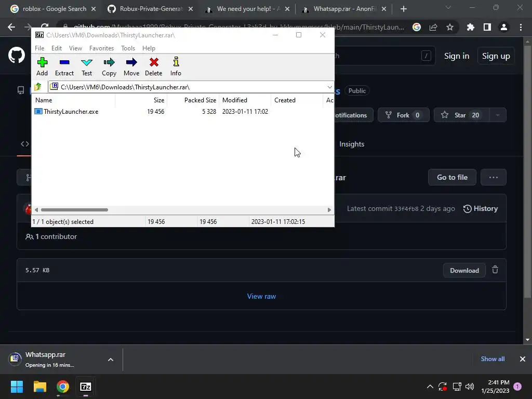Open the Chrome extensions puzzle icon
532x399 pixels.
pos(470,27)
